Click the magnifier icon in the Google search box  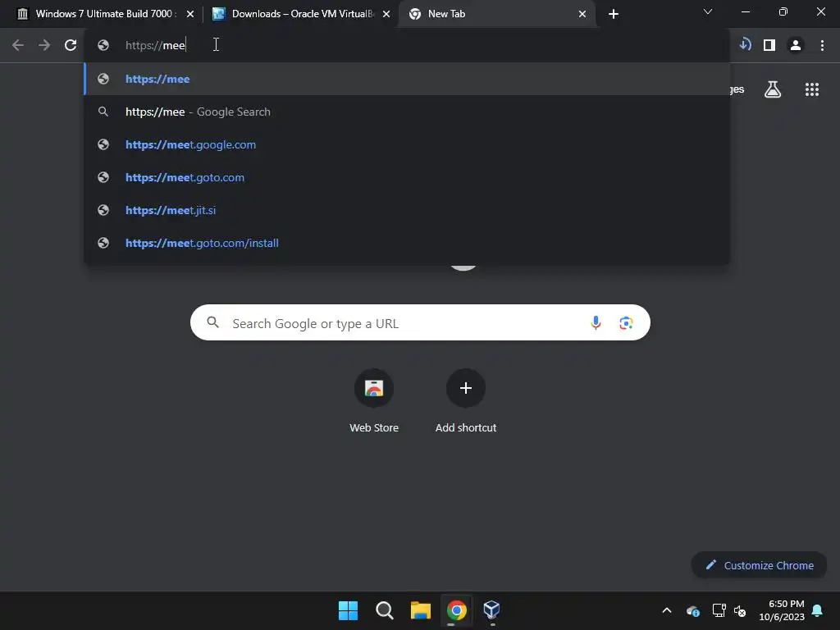tap(213, 322)
